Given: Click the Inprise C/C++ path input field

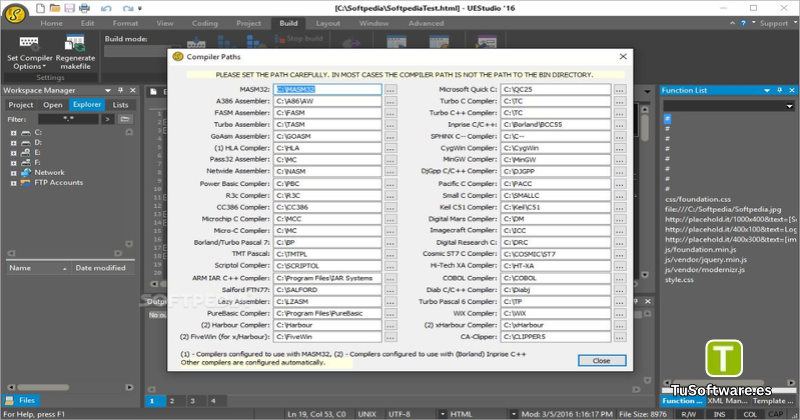Looking at the screenshot, I should tap(555, 125).
